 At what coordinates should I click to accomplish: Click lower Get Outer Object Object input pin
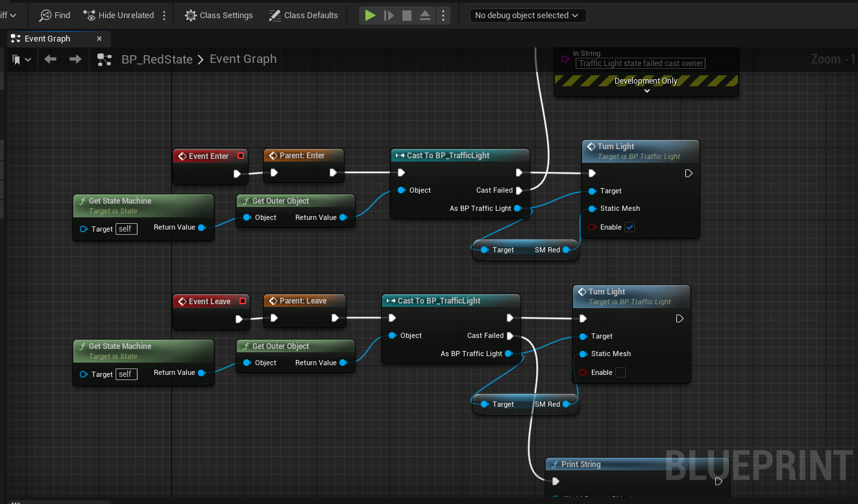(247, 363)
